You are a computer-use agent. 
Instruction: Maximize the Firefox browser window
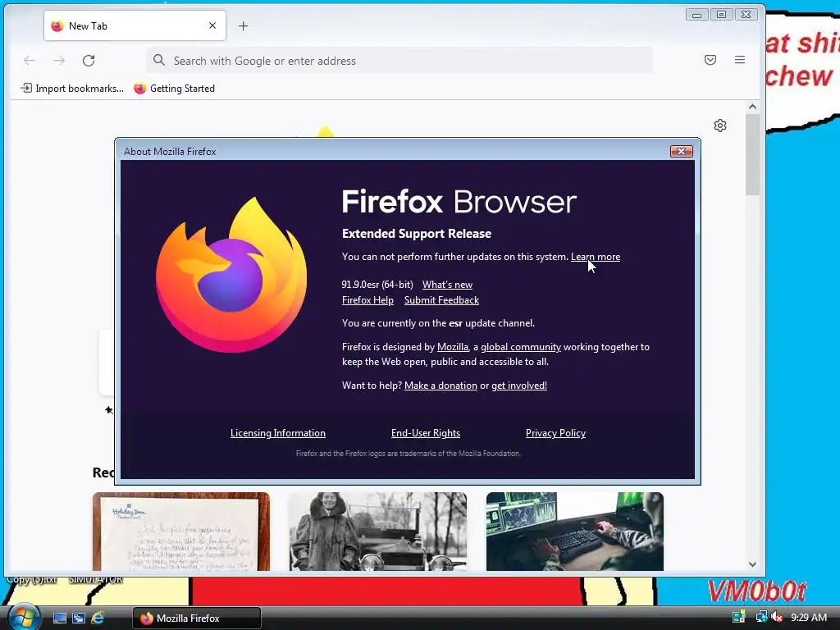pyautogui.click(x=722, y=15)
